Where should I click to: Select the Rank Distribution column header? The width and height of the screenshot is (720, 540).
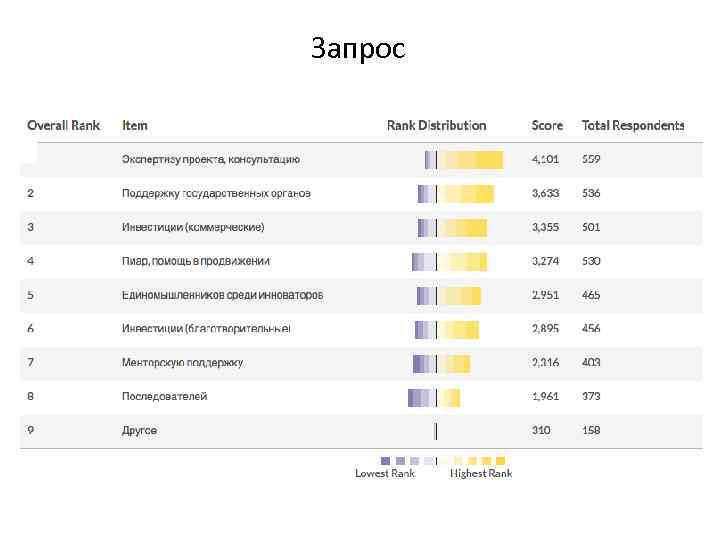[436, 125]
